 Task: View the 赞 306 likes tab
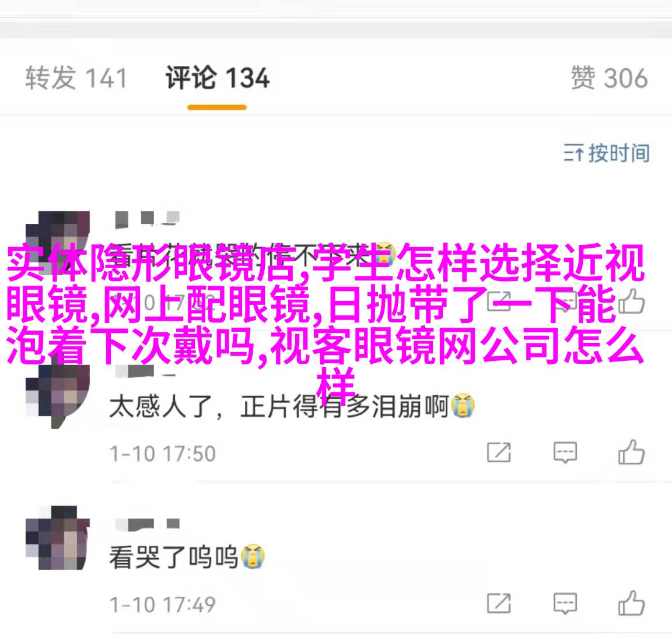609,78
